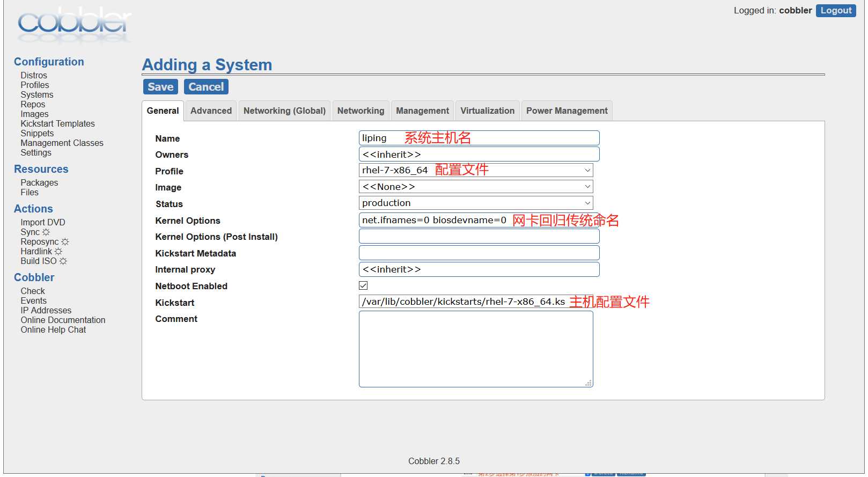Image resolution: width=868 pixels, height=477 pixels.
Task: Click the Logout button
Action: pyautogui.click(x=836, y=10)
